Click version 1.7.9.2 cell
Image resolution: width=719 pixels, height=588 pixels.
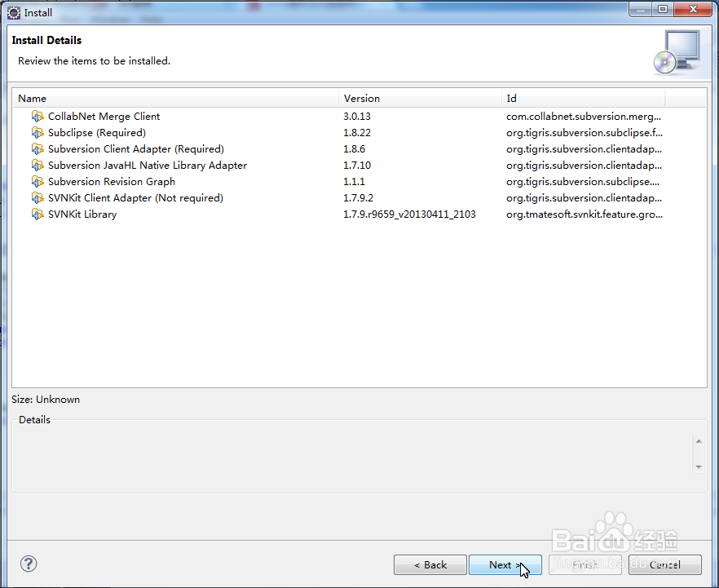click(x=358, y=198)
